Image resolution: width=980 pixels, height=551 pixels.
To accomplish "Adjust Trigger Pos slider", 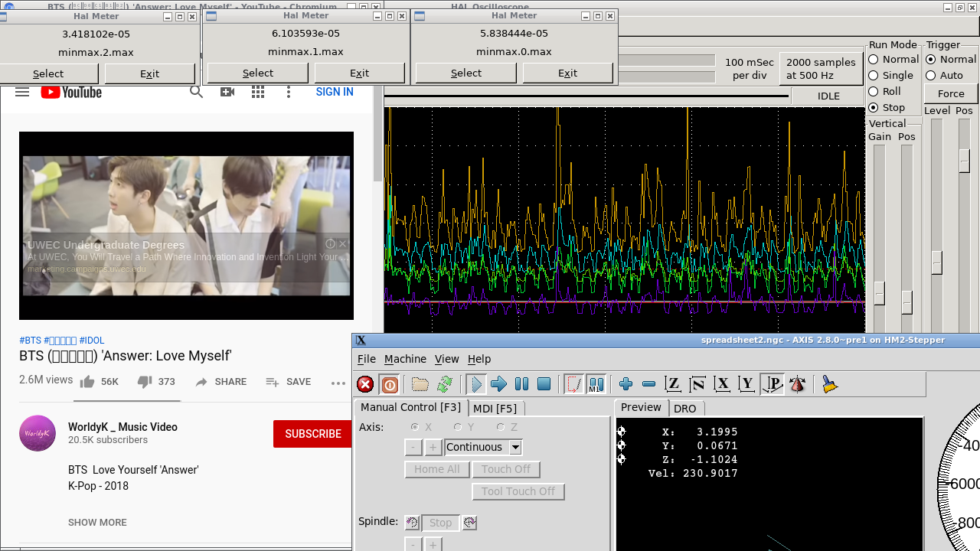I will [x=965, y=160].
